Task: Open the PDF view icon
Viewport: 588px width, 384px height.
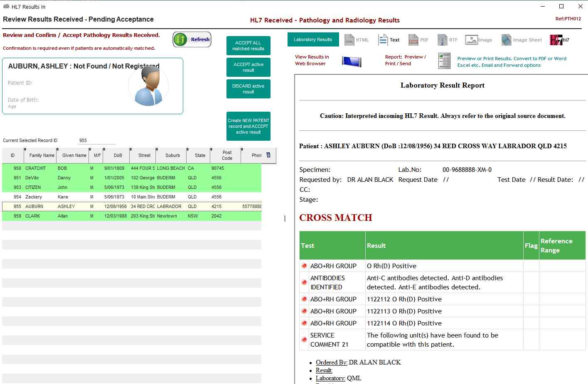Action: [418, 40]
